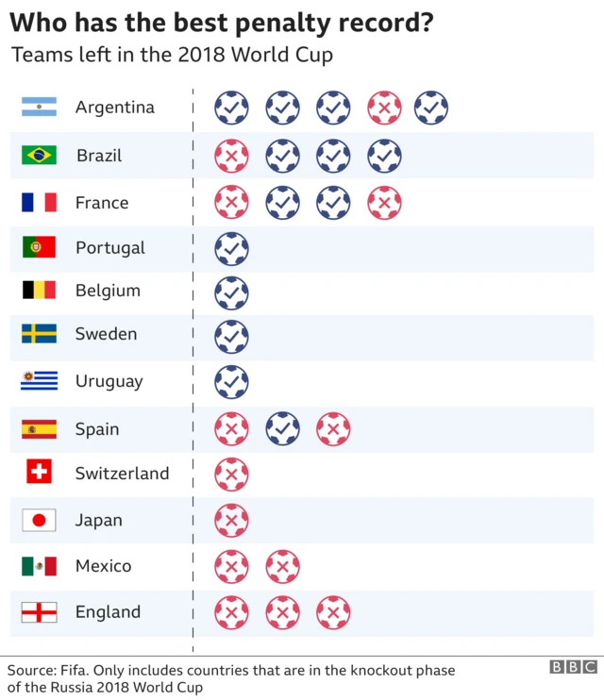The image size is (604, 700).
Task: Click the "France" country label
Action: click(x=102, y=203)
